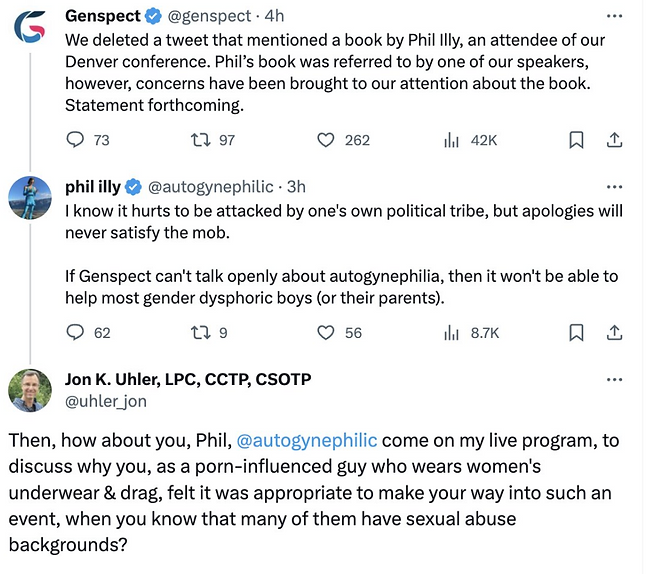This screenshot has height=574, width=648.
Task: Bookmark the Genspect tweet
Action: [576, 141]
